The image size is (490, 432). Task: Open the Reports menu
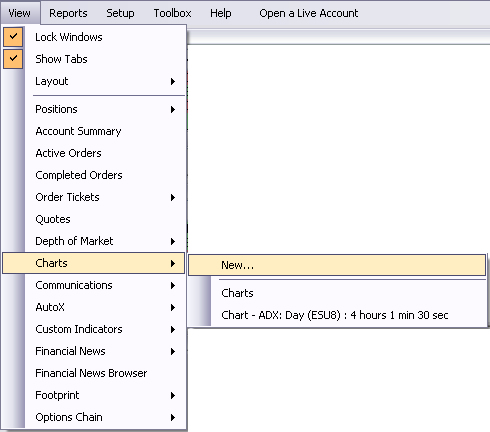point(68,13)
